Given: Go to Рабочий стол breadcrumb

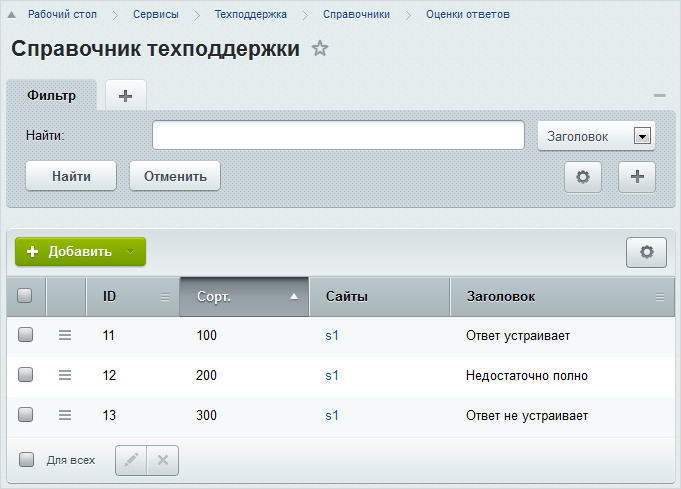Looking at the screenshot, I should [62, 14].
